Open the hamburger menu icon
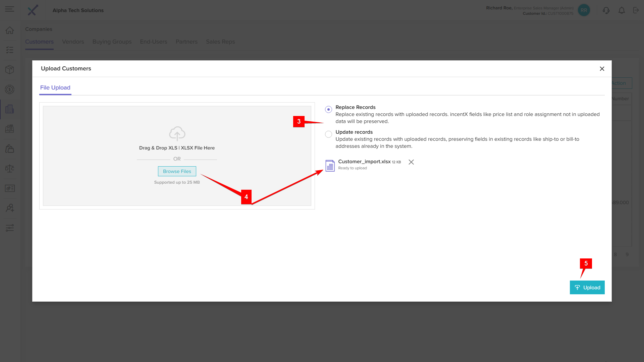644x362 pixels. pos(10,9)
